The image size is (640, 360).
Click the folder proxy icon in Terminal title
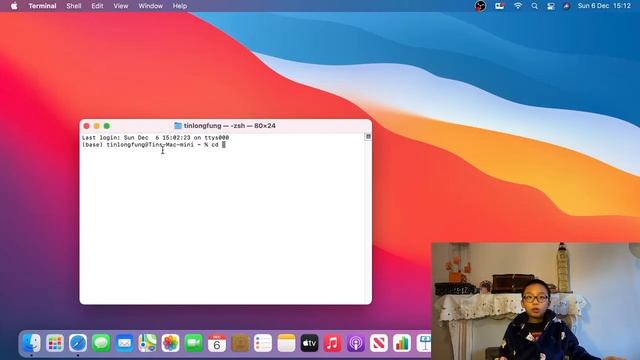point(178,126)
